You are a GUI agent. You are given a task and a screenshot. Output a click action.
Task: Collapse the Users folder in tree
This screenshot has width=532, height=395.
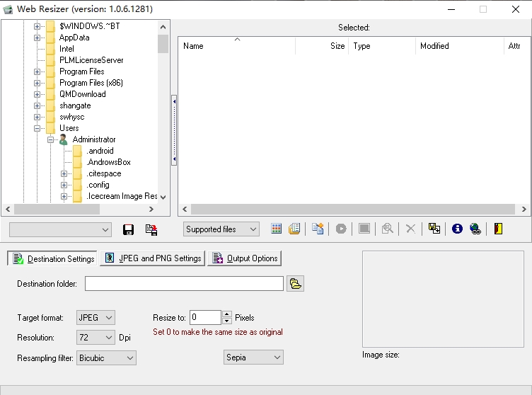(37, 128)
